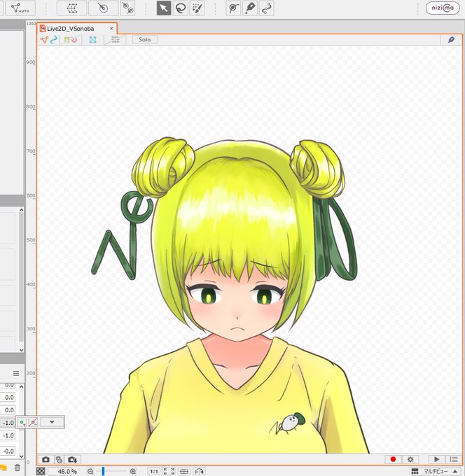Image resolution: width=465 pixels, height=476 pixels.
Task: Take a canvas snapshot with camera icon
Action: (x=46, y=459)
